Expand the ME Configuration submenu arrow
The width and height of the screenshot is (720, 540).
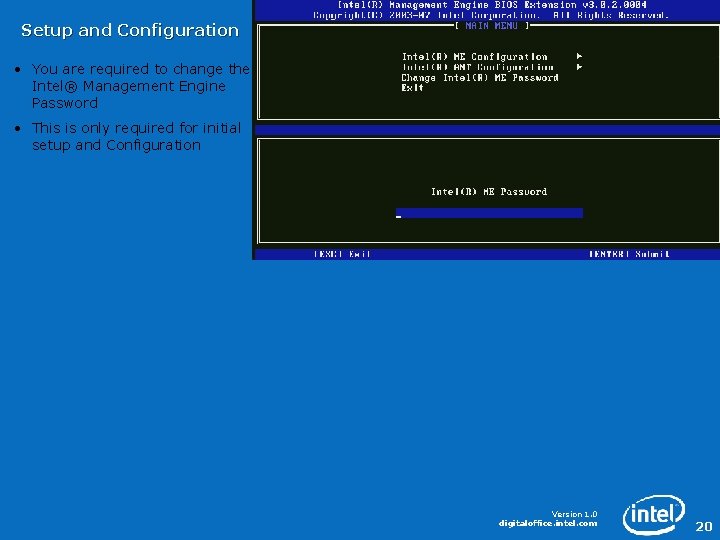coord(579,56)
